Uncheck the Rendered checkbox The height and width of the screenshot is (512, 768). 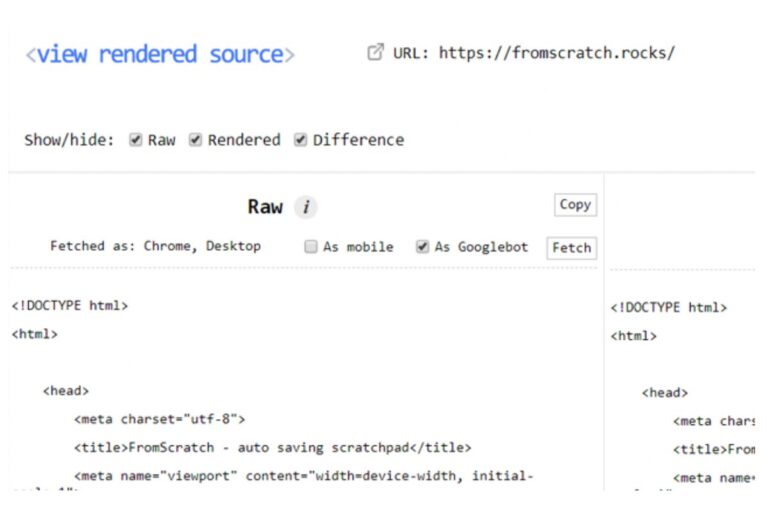tap(196, 140)
